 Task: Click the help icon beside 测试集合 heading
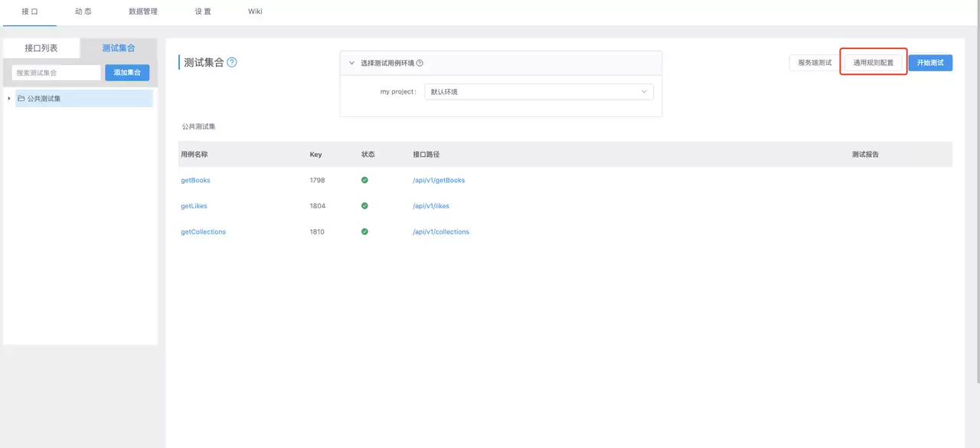(x=232, y=63)
